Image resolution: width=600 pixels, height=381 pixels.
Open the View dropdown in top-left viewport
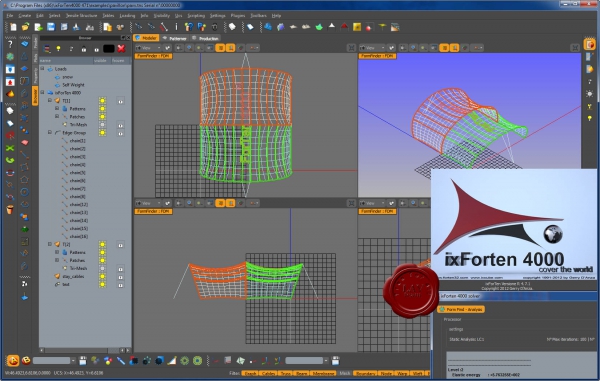pos(149,48)
